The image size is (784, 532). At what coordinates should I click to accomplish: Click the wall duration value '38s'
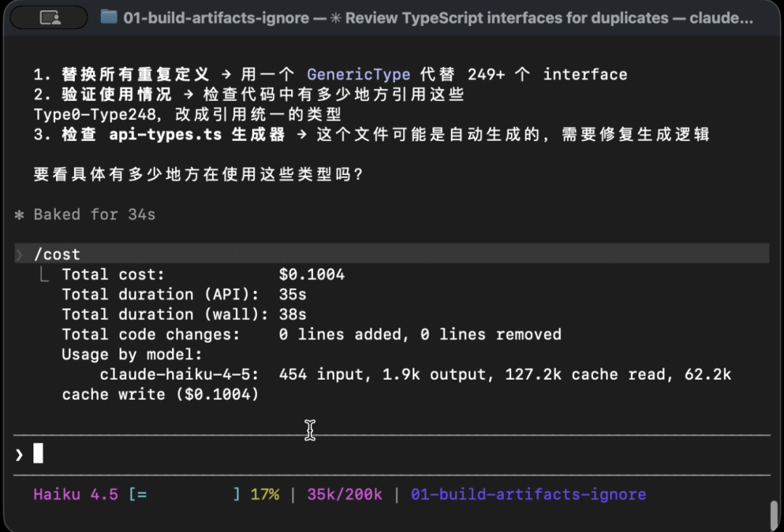[293, 314]
